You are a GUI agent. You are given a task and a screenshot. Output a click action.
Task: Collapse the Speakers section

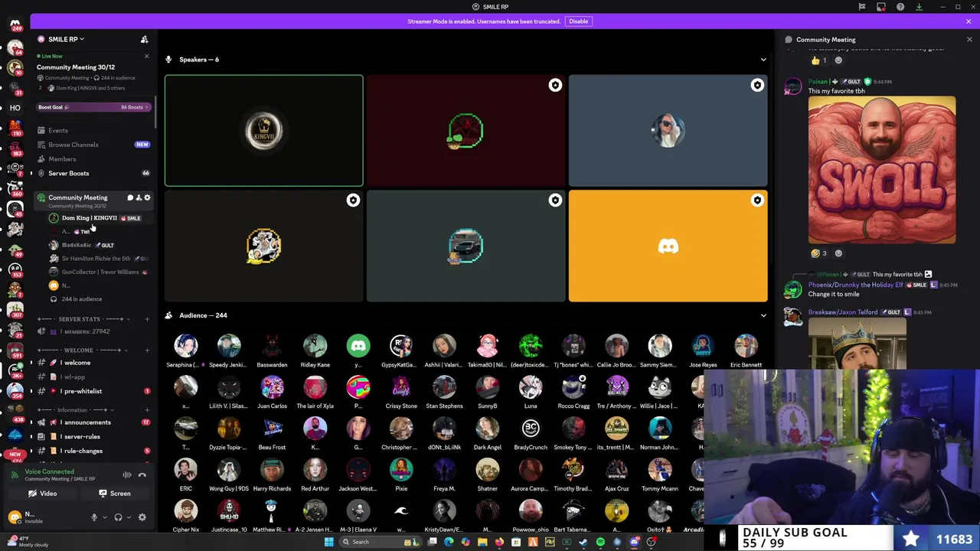(x=763, y=60)
